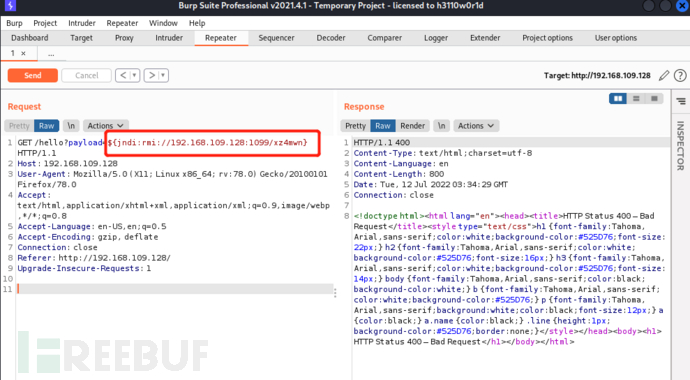
Task: Close Repeater tab 1 with x
Action: click(x=23, y=53)
